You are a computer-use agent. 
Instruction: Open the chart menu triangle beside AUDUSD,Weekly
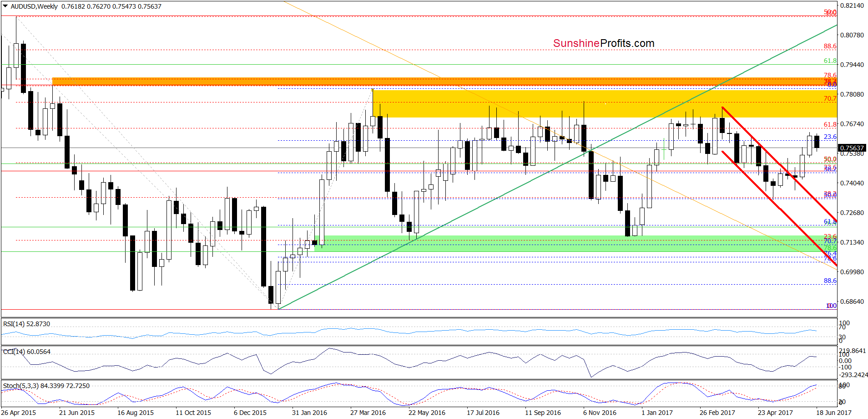[5, 6]
